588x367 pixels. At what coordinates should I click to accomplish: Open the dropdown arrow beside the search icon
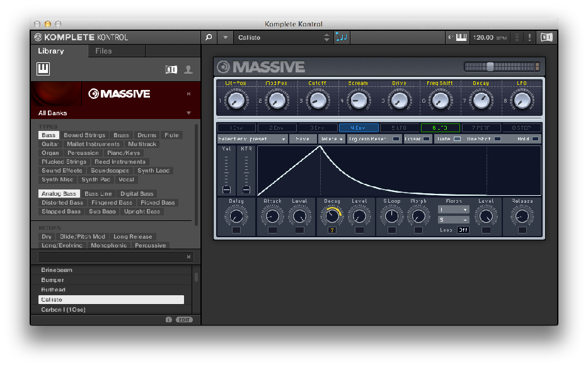pyautogui.click(x=226, y=37)
